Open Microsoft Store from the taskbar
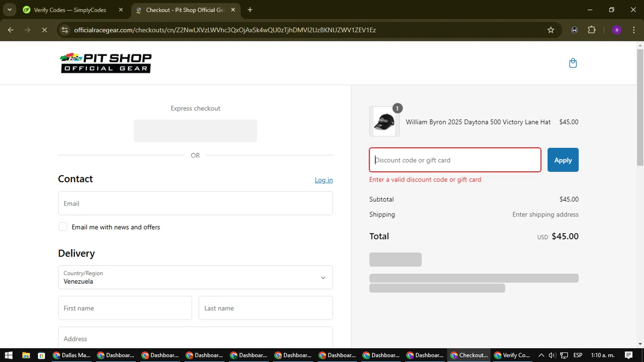The width and height of the screenshot is (644, 362). pyautogui.click(x=42, y=355)
